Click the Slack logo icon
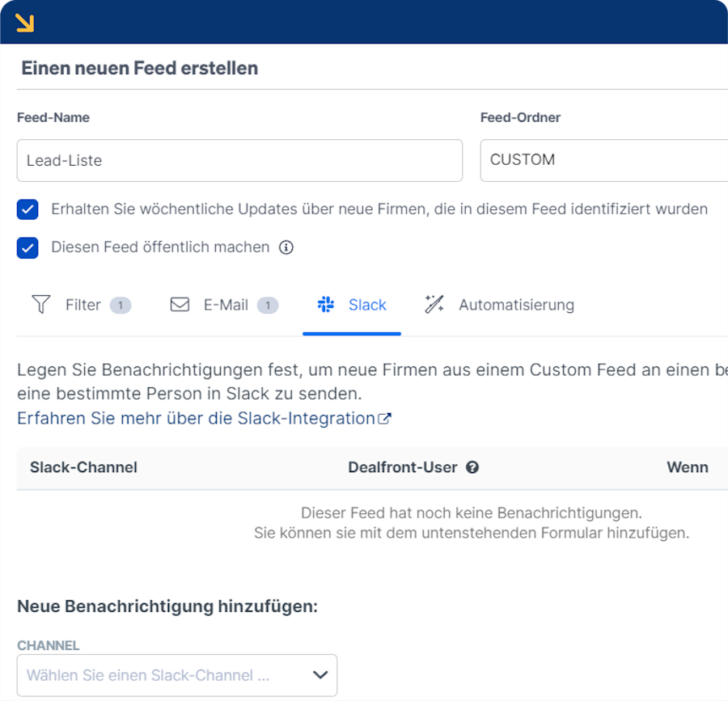The image size is (728, 701). coord(326,305)
